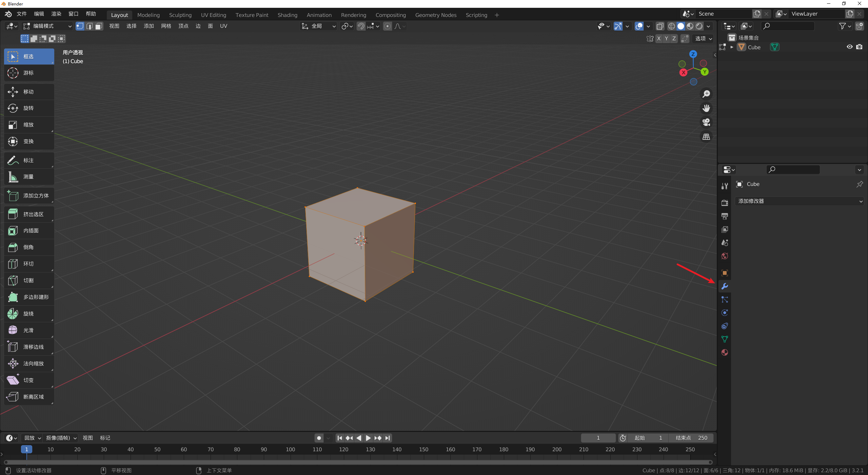
Task: Open the Add Modifier (添加修改器) dropdown
Action: pyautogui.click(x=800, y=201)
